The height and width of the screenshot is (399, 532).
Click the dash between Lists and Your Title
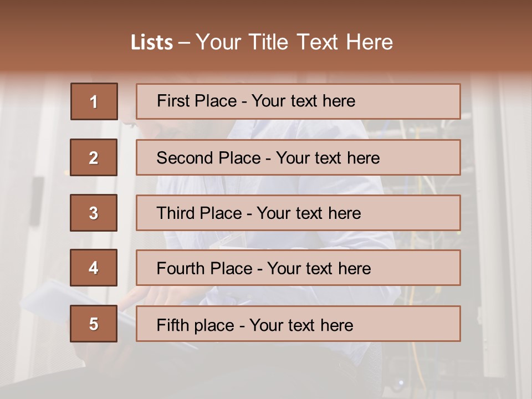pyautogui.click(x=184, y=43)
